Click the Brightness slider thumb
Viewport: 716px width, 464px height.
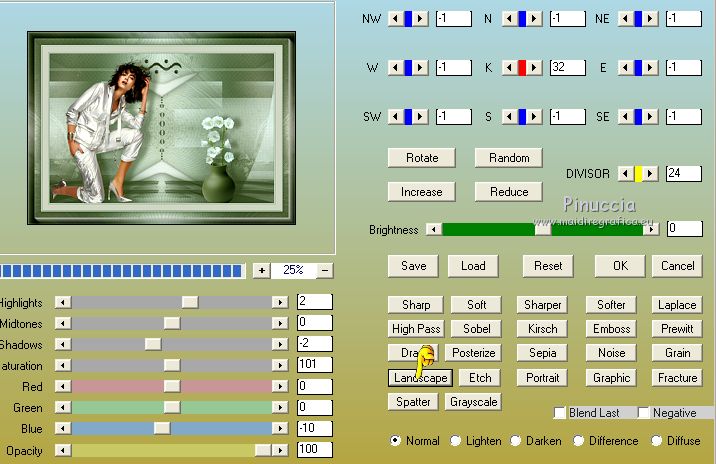[x=543, y=229]
